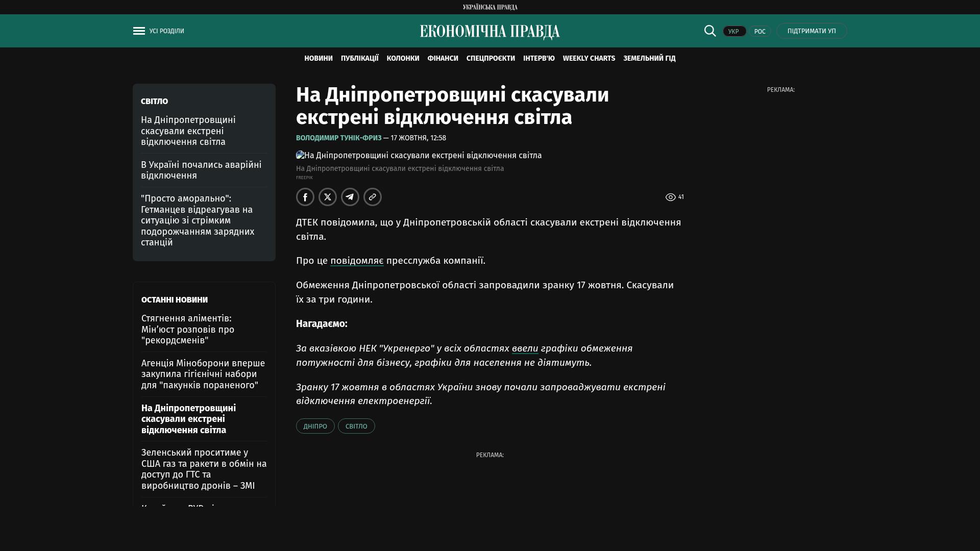Image resolution: width=980 pixels, height=551 pixels.
Task: Open sidebar news about аварійні відключення
Action: point(201,170)
